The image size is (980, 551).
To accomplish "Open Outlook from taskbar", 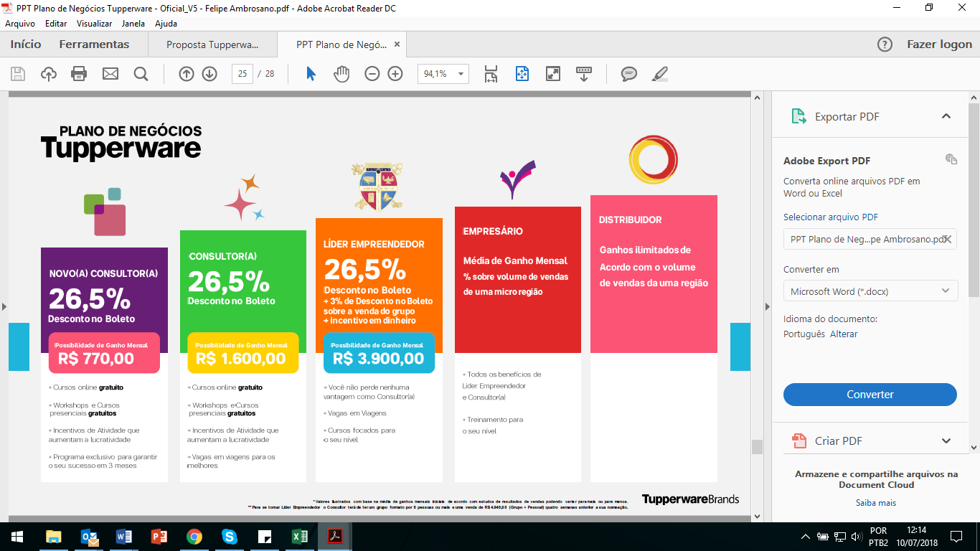I will pos(89,537).
